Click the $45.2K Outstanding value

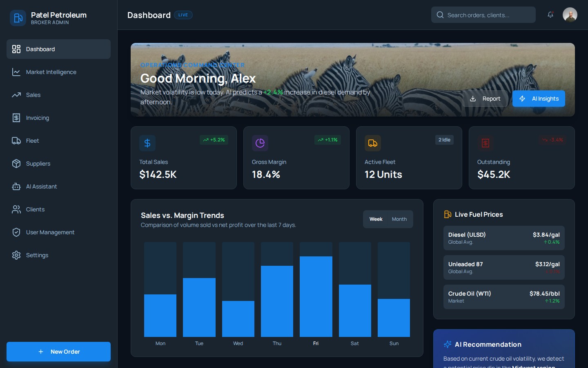tap(494, 175)
